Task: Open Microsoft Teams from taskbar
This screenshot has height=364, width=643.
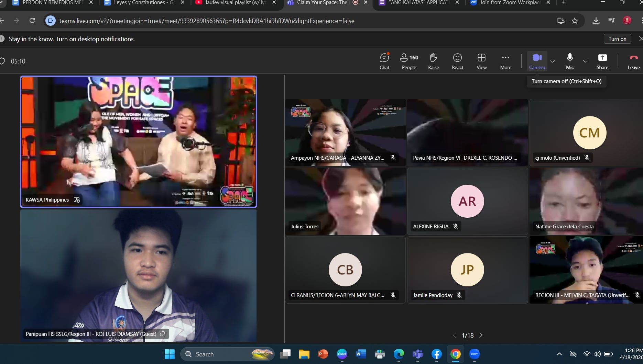Action: click(417, 354)
